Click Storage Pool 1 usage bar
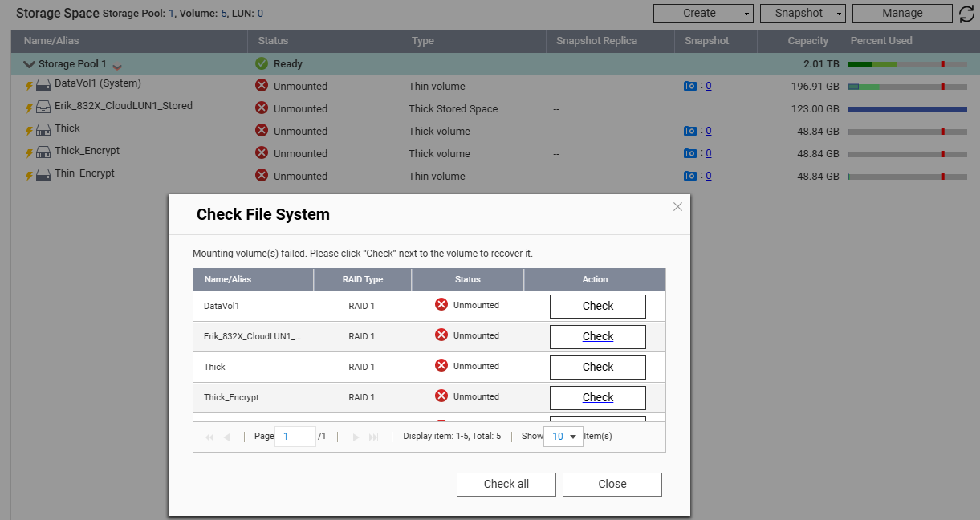The height and width of the screenshot is (520, 980). tap(907, 64)
